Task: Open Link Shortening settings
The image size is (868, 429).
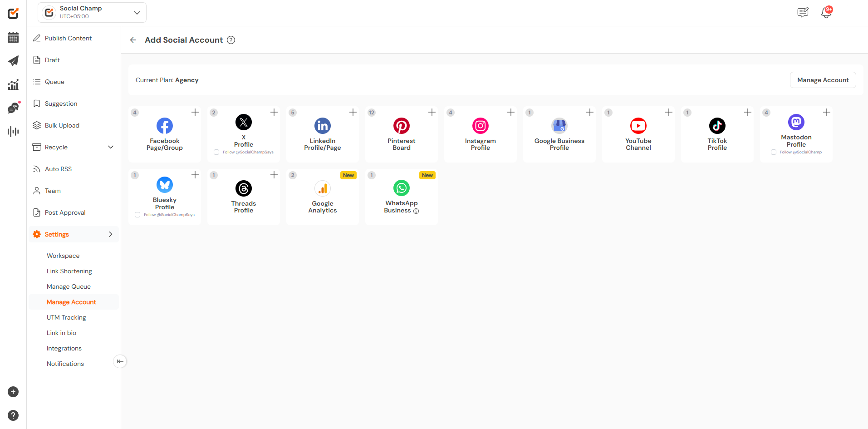Action: 69,271
